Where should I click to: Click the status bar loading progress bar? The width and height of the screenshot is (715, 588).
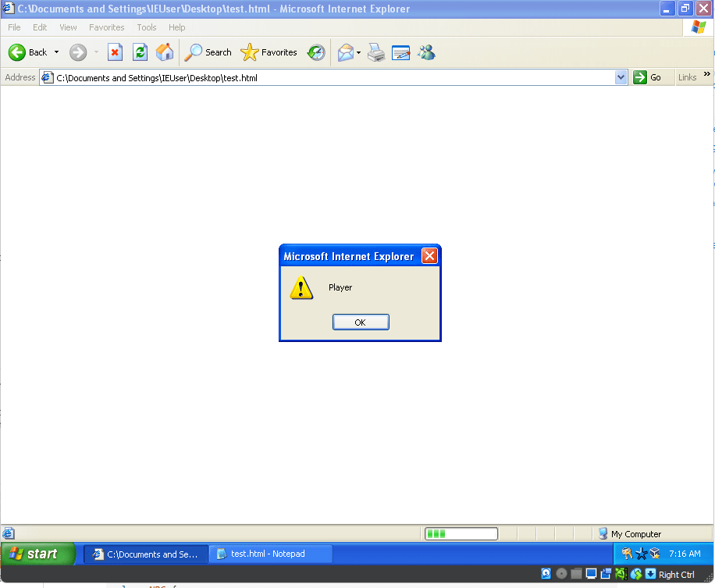coord(461,533)
